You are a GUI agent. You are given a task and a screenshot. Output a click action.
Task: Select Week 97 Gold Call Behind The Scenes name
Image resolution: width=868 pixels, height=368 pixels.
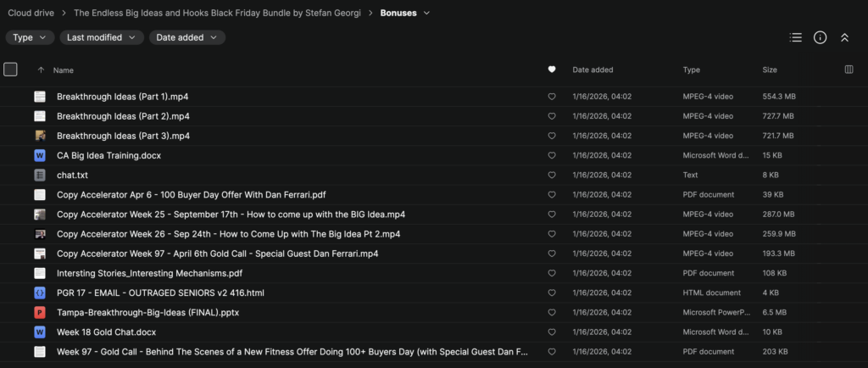click(x=292, y=352)
